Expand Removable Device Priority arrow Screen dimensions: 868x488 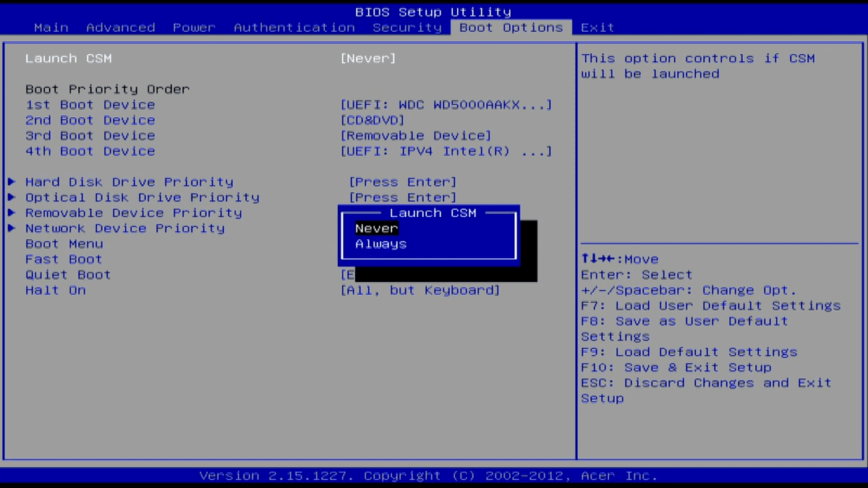(12, 213)
